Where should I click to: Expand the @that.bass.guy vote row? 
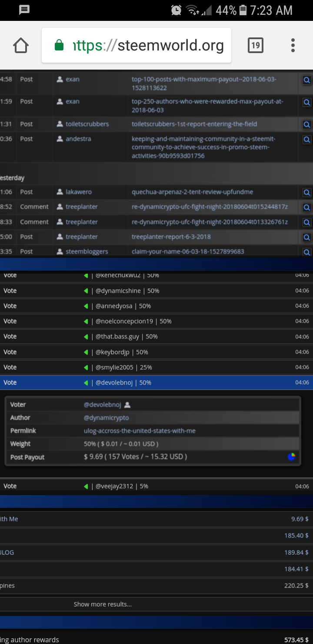156,336
